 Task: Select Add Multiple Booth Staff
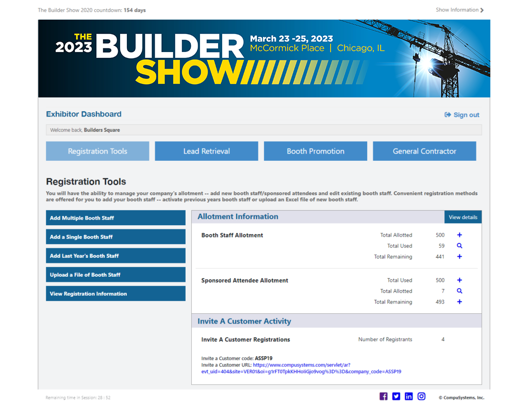click(x=115, y=217)
